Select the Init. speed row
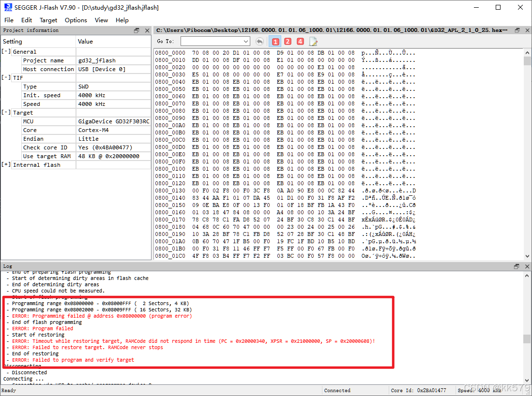Image resolution: width=532 pixels, height=396 pixels. tap(86, 95)
